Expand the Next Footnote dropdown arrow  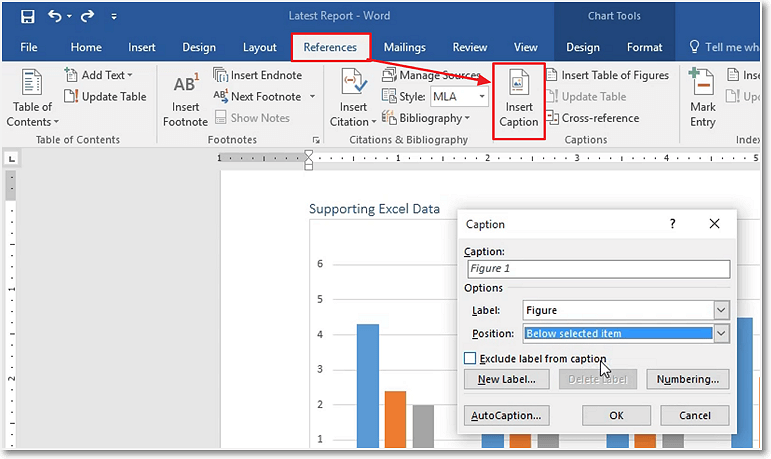312,96
